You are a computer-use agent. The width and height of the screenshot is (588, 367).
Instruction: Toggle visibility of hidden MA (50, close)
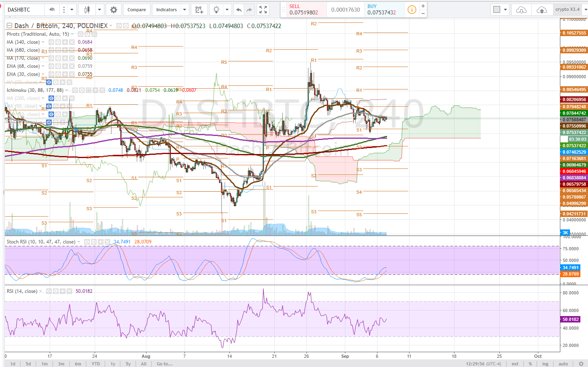[x=49, y=106]
